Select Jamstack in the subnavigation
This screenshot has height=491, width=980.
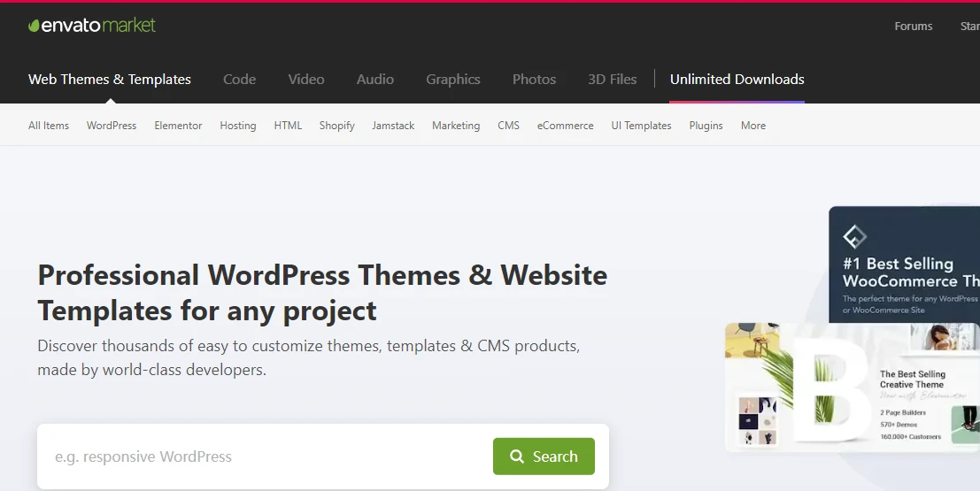393,126
